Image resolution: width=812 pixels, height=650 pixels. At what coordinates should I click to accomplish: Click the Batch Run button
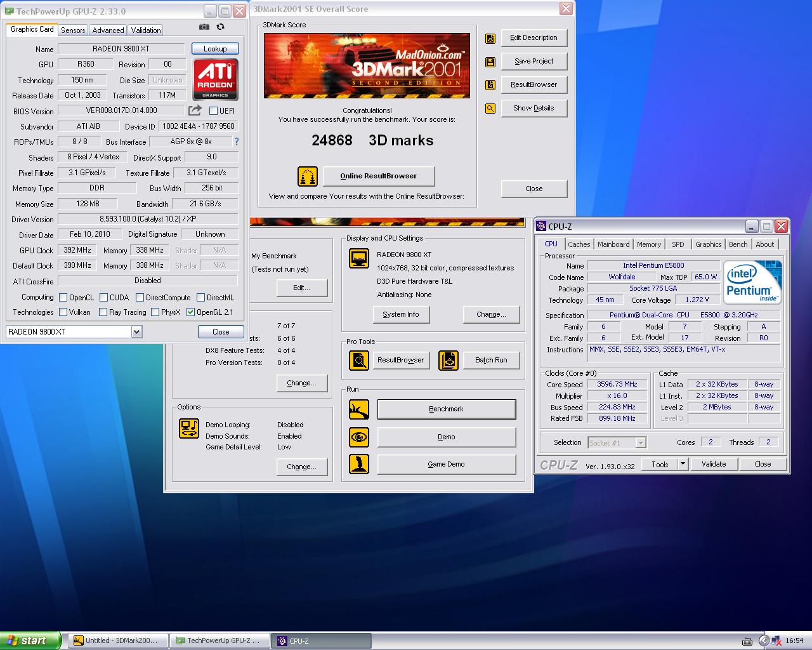(x=491, y=360)
